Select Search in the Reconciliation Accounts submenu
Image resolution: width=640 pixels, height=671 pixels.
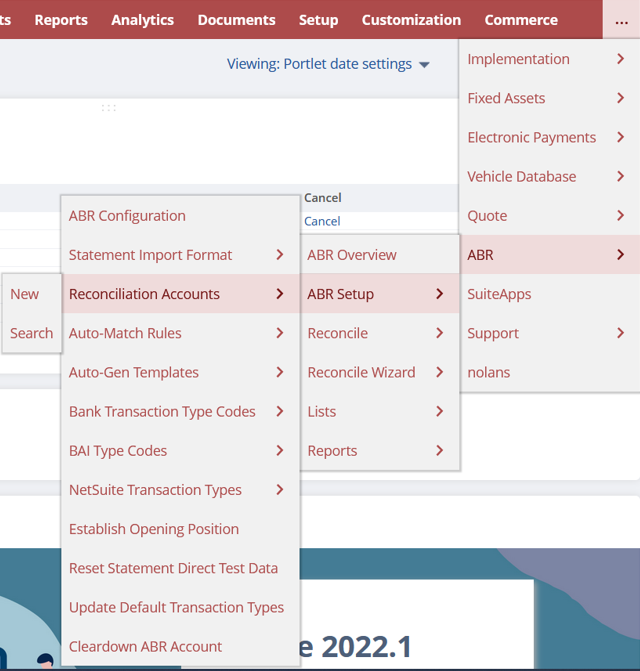[31, 333]
